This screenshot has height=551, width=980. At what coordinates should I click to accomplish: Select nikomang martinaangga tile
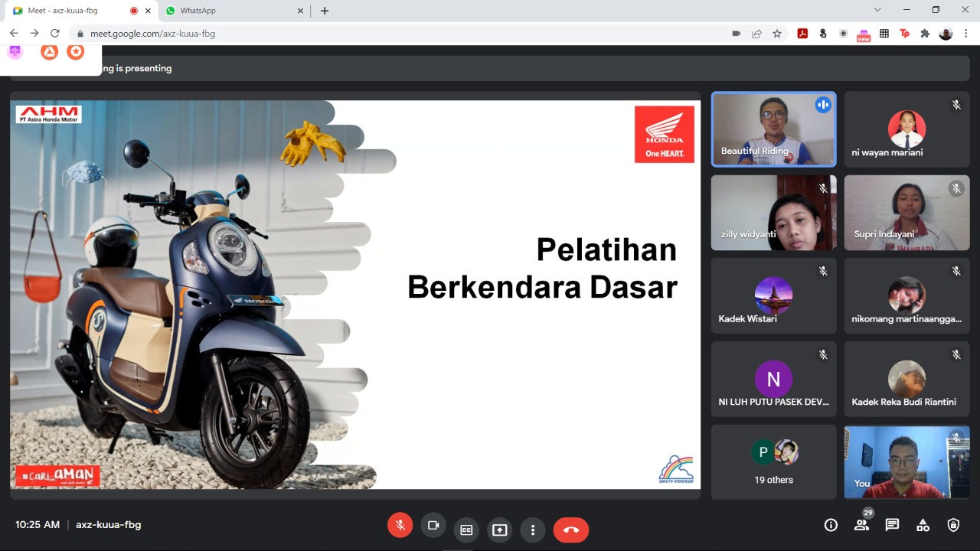point(906,295)
